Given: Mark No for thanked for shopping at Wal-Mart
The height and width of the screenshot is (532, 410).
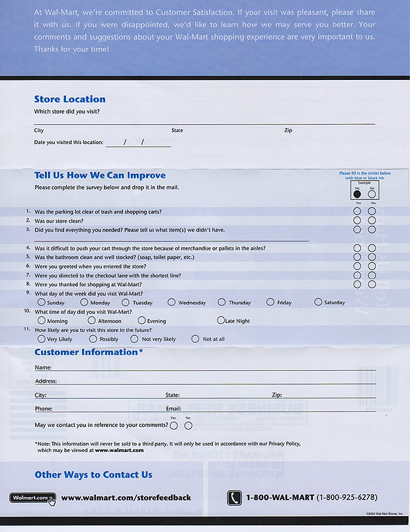Looking at the screenshot, I should pos(372,284).
